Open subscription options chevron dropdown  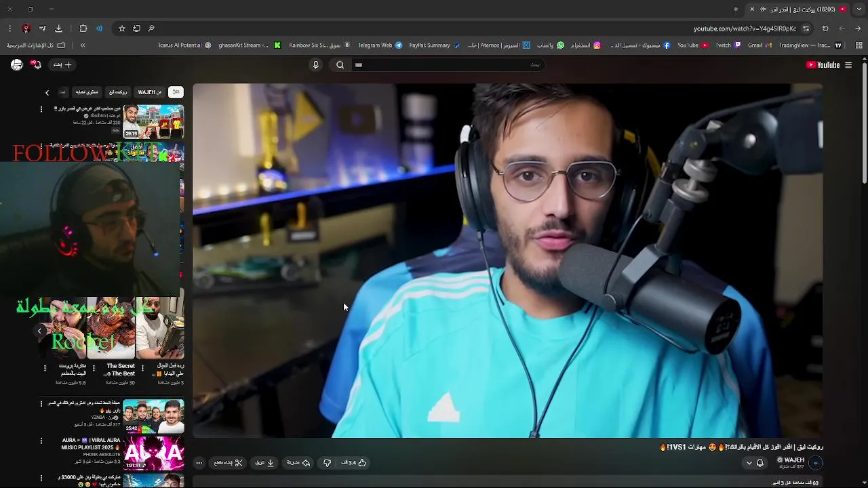coord(749,463)
